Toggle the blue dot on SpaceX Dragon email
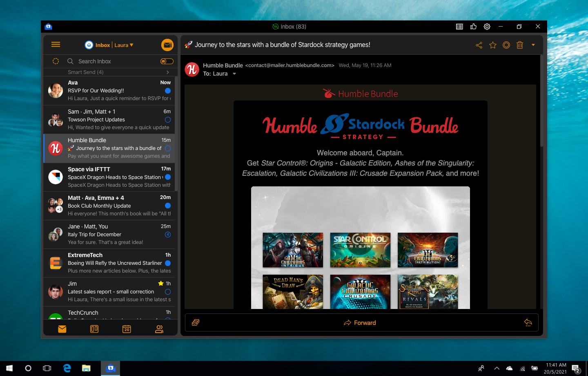Viewport: 588px width, 376px height. click(168, 177)
